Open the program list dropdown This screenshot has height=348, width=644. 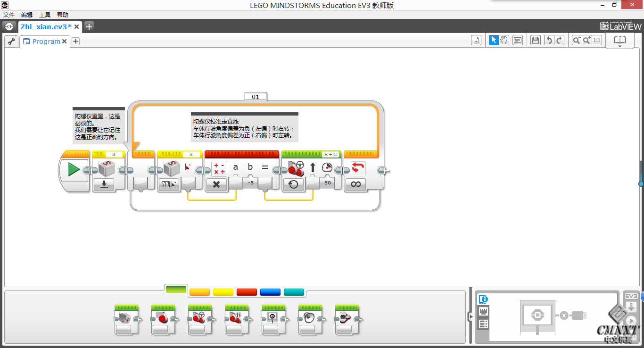476,41
